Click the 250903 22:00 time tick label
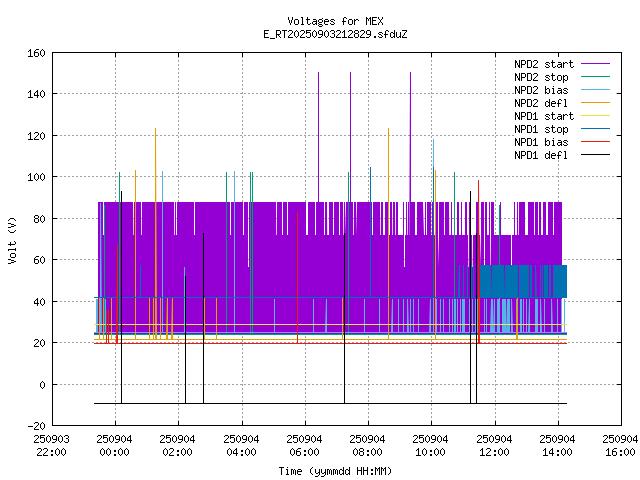Viewport: 640px width, 480px height. pos(51,444)
